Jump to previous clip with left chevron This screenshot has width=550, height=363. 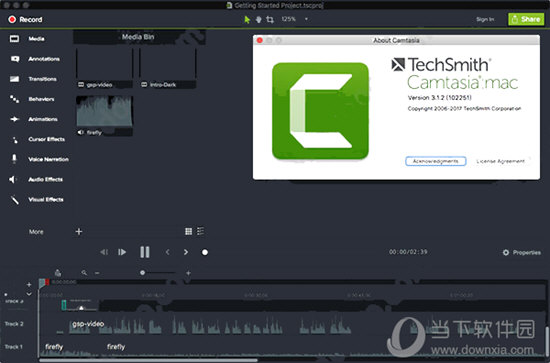(168, 252)
